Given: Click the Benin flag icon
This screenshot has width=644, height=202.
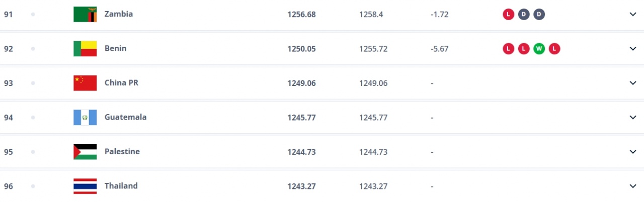Looking at the screenshot, I should (x=85, y=49).
